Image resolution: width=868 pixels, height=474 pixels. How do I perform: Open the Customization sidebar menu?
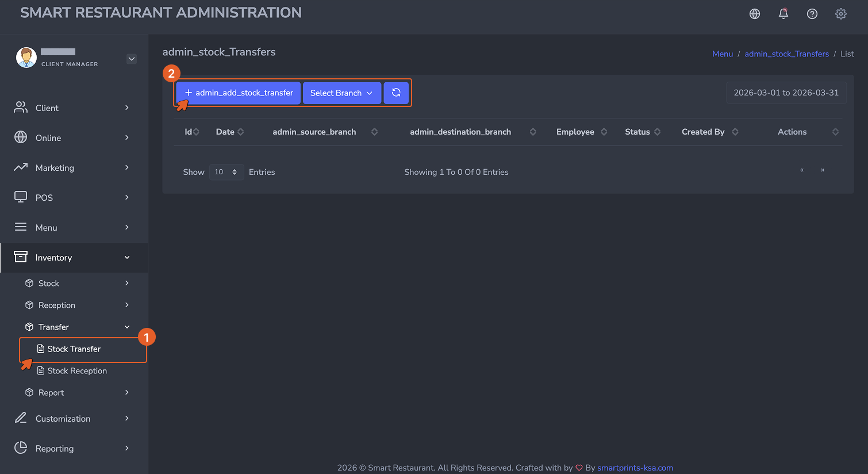click(74, 418)
